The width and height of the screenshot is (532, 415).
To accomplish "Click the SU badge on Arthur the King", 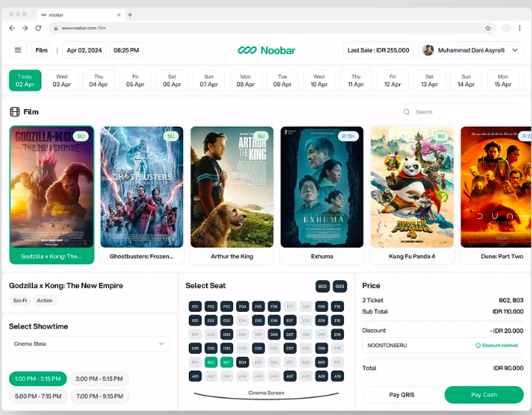I will point(261,136).
